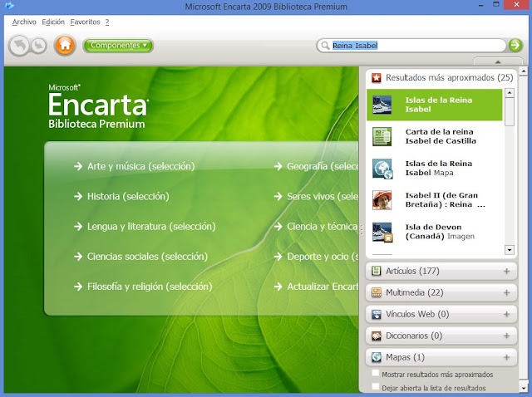
Task: Click the document icon for Carta de la reina
Action: click(x=382, y=137)
